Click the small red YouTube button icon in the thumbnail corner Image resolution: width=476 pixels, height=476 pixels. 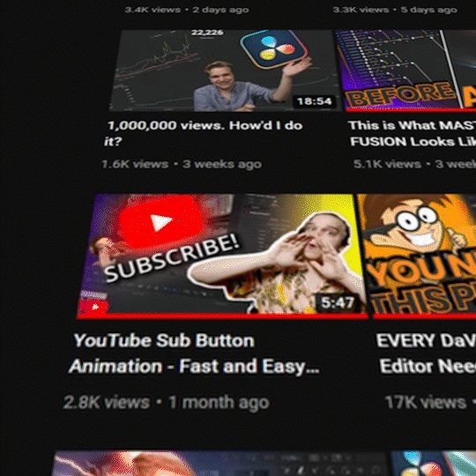pos(94,307)
